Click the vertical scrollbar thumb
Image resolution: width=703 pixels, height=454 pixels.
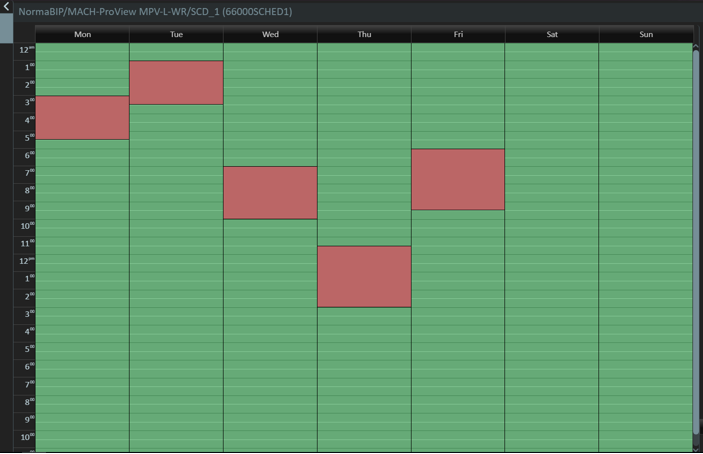click(697, 240)
